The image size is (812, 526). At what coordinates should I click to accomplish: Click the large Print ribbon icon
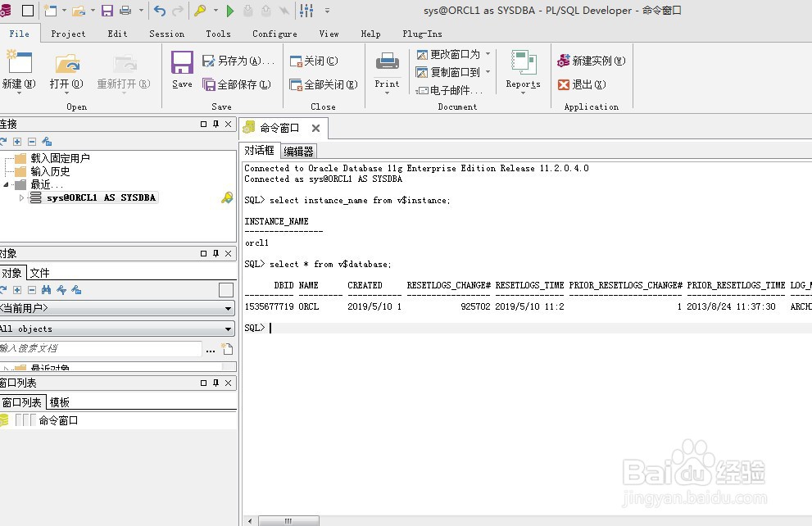point(387,63)
